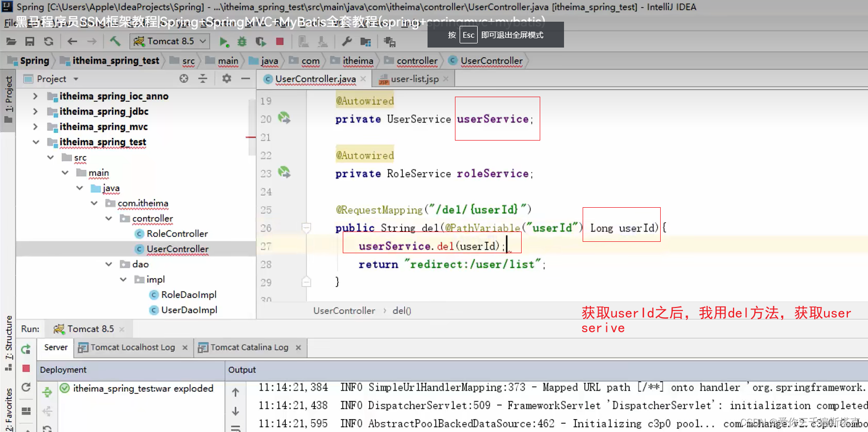The width and height of the screenshot is (868, 432).
Task: Click the green deploy-all arrows icon
Action: (x=47, y=392)
